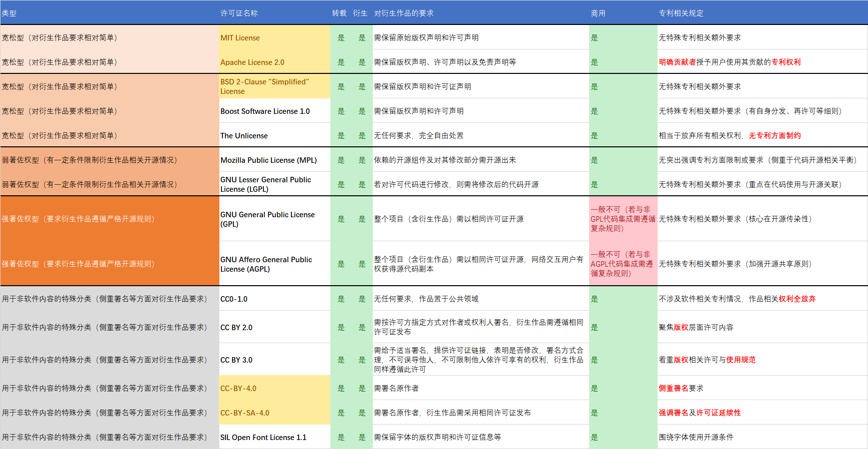Select 商用 是 cell in Boost Software License row
Image resolution: width=868 pixels, height=449 pixels.
click(x=623, y=111)
